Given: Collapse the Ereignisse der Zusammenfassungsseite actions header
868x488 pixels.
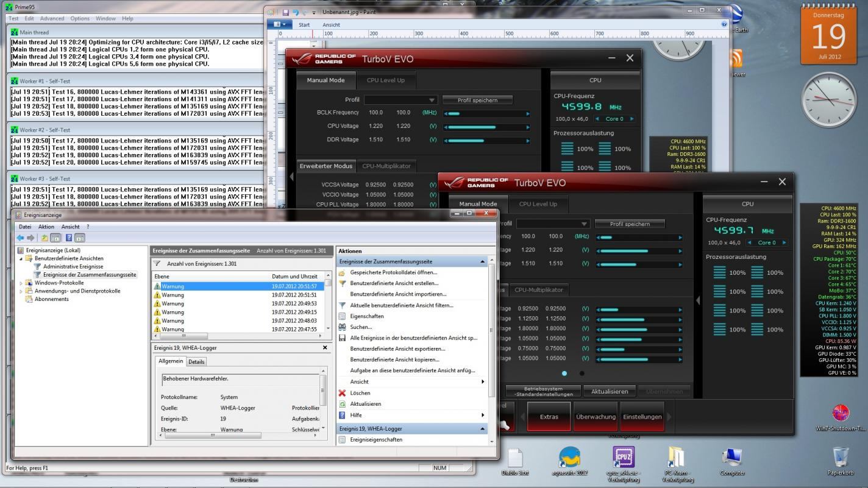Looking at the screenshot, I should [483, 261].
